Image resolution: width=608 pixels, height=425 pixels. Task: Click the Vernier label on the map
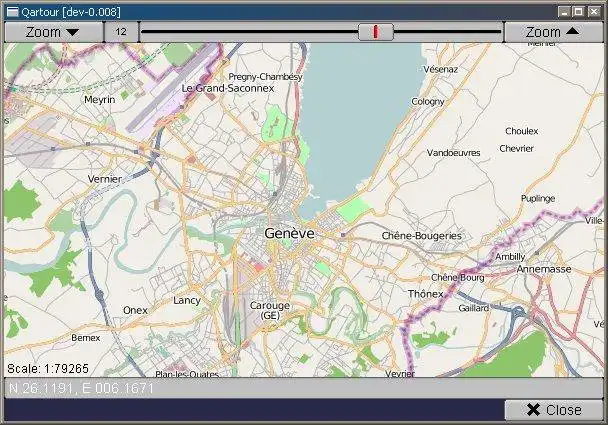coord(105,179)
